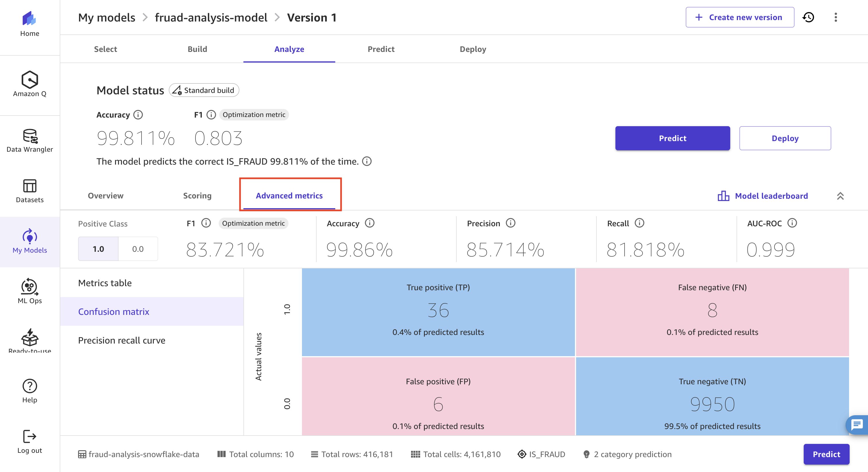This screenshot has height=472, width=868.
Task: Click Total columns: 10 text
Action: pyautogui.click(x=261, y=454)
